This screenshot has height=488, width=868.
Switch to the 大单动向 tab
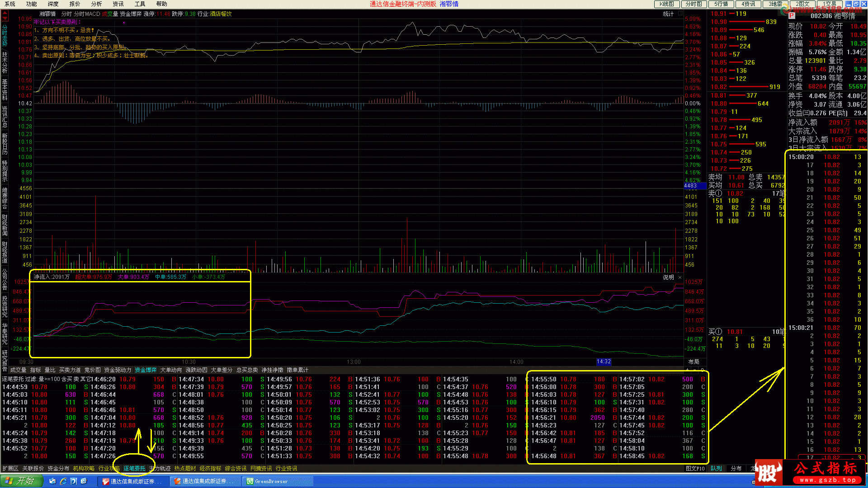pyautogui.click(x=171, y=370)
